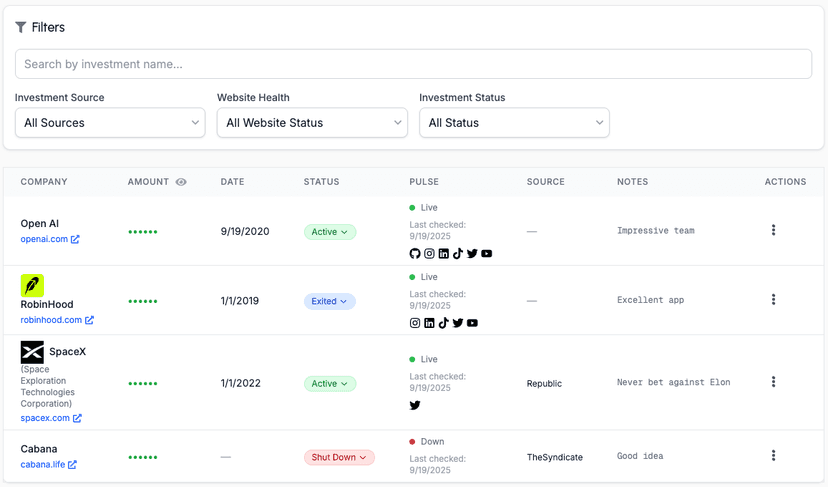This screenshot has height=487, width=828.
Task: Click the NOTES column header
Action: pyautogui.click(x=633, y=182)
